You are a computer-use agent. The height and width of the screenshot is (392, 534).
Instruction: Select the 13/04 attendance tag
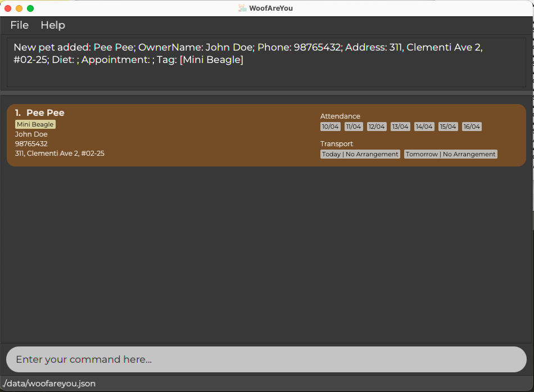click(400, 127)
